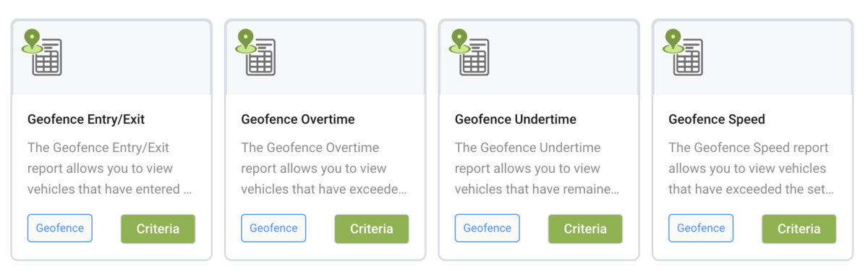Click the Geofence Overtime description text

pos(324,169)
